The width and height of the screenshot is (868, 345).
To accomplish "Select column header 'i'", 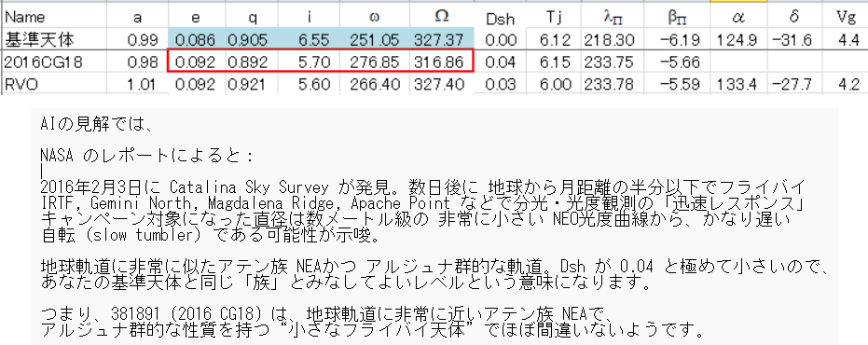I will pyautogui.click(x=309, y=17).
